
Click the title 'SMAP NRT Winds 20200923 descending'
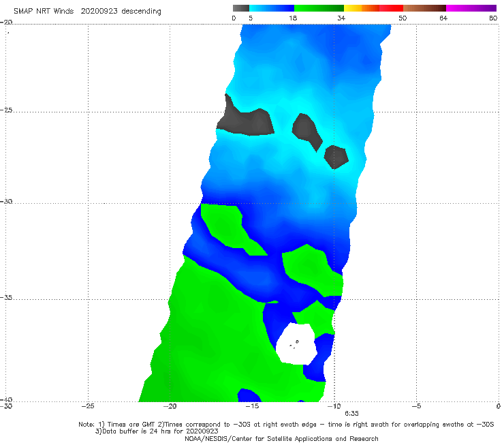pyautogui.click(x=87, y=11)
